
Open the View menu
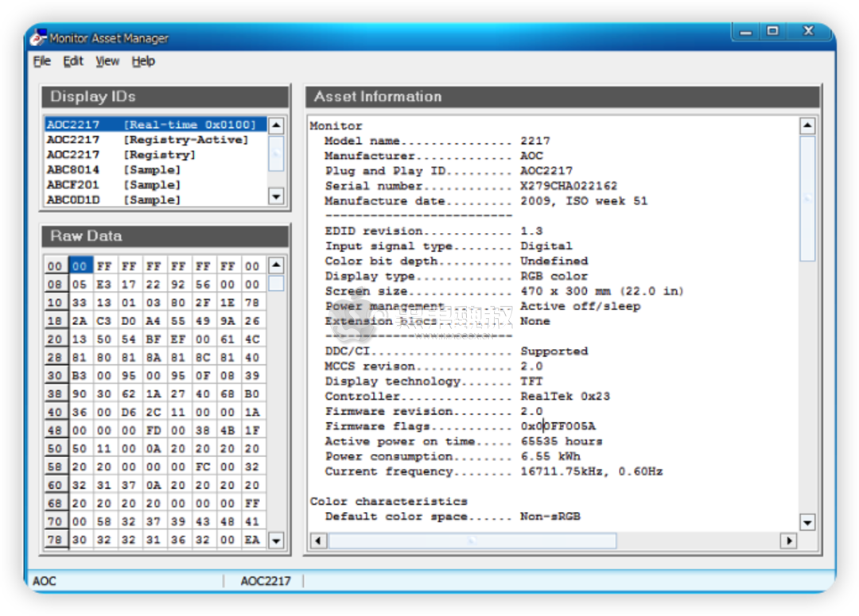(107, 61)
